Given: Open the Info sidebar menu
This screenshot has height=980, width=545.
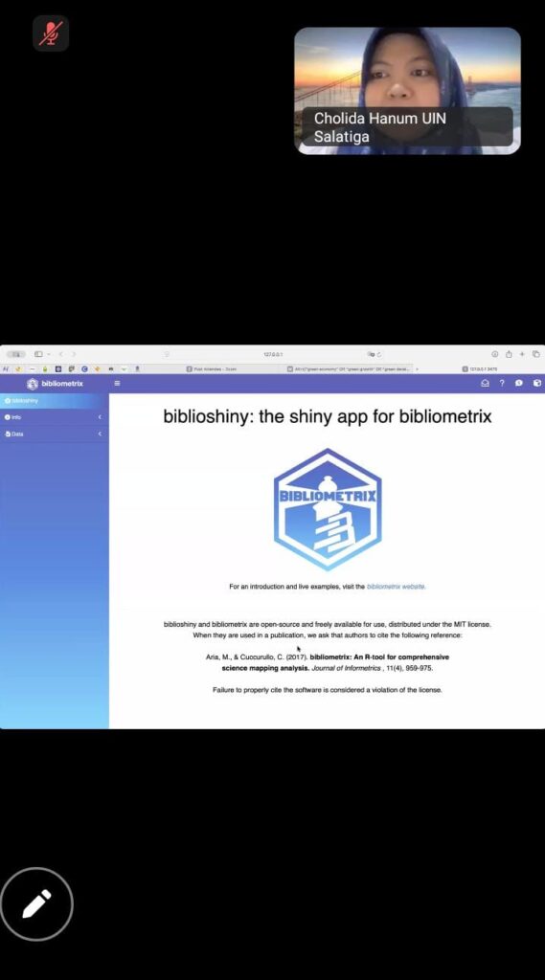Looking at the screenshot, I should tap(54, 417).
